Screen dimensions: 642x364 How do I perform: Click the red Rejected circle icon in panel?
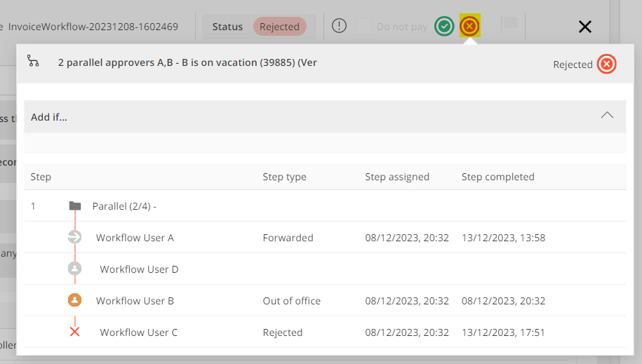[607, 65]
